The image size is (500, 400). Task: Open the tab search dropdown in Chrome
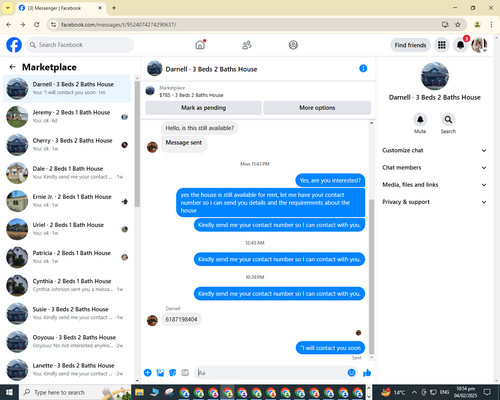pos(8,8)
